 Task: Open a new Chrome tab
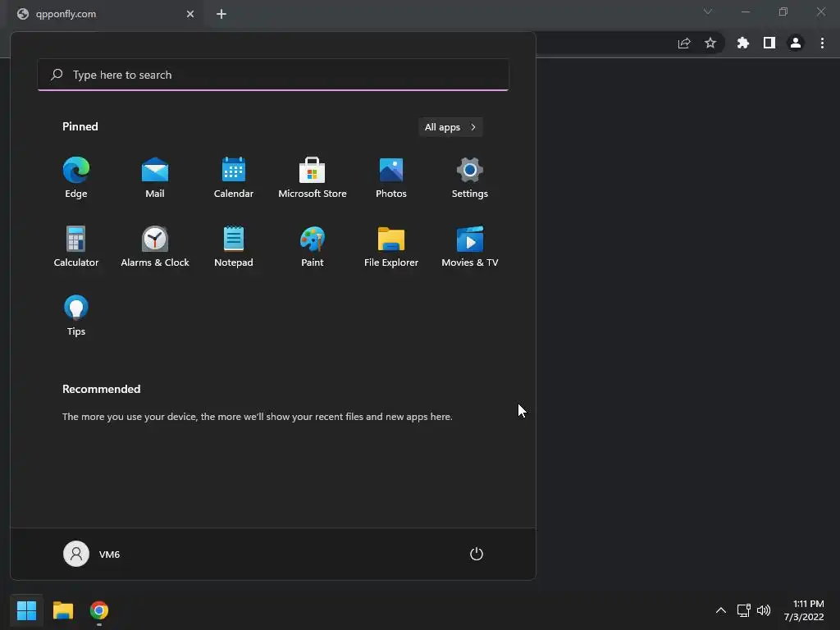pos(221,14)
